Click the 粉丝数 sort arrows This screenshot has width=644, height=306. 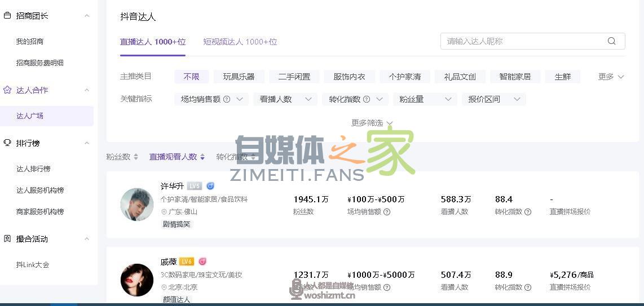(136, 157)
